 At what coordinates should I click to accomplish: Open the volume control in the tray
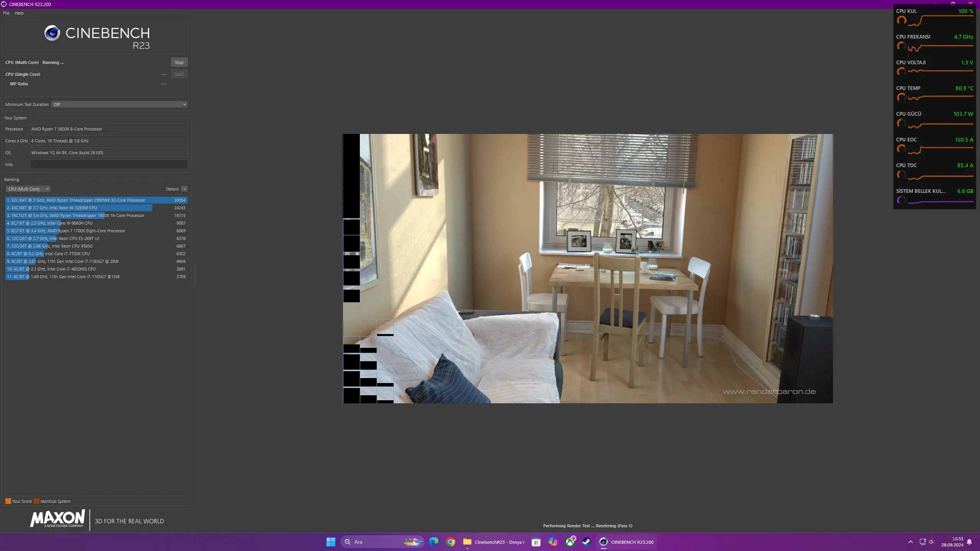click(x=931, y=542)
